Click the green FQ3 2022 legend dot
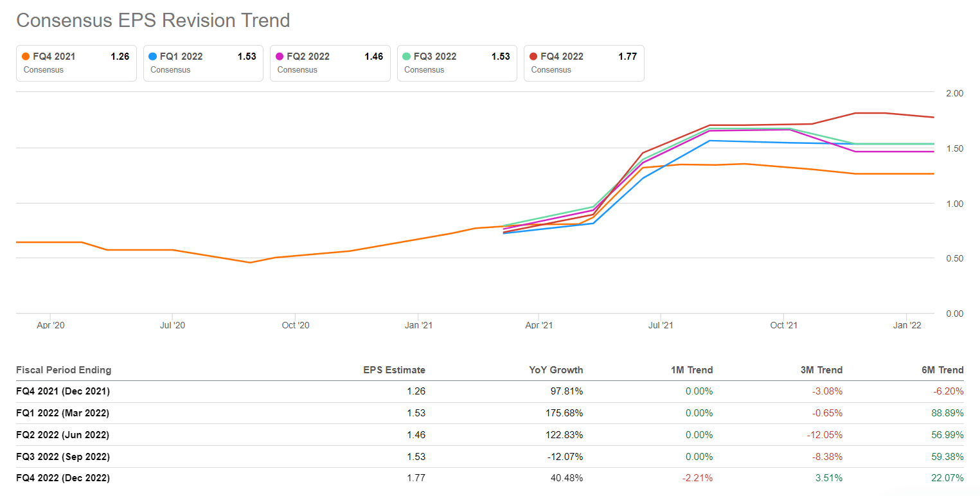This screenshot has width=980, height=496. [407, 57]
